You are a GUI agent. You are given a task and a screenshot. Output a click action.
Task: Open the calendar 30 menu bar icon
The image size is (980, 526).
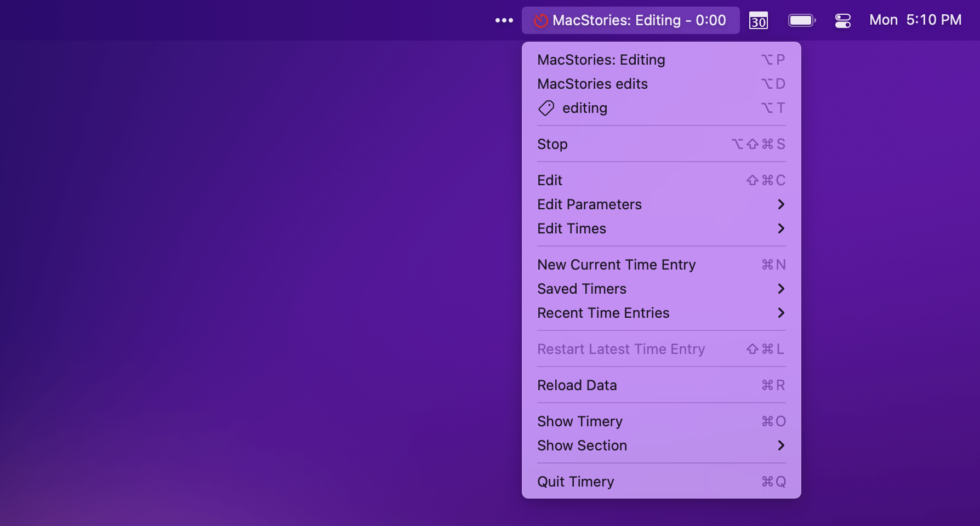[759, 20]
